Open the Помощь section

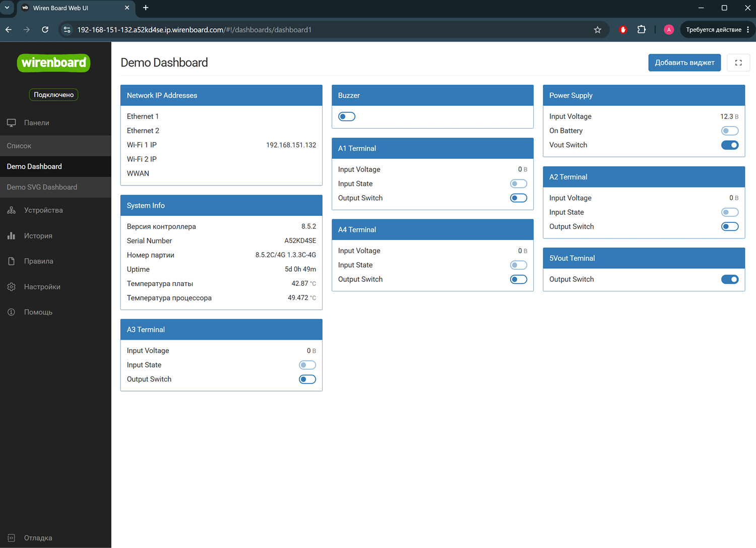(55, 312)
